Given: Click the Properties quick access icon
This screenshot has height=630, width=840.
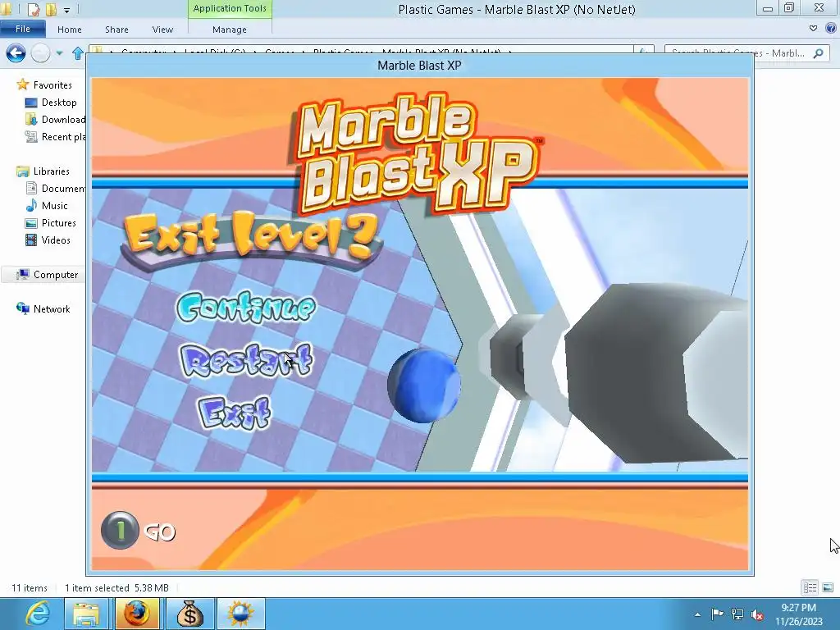Looking at the screenshot, I should 34,9.
